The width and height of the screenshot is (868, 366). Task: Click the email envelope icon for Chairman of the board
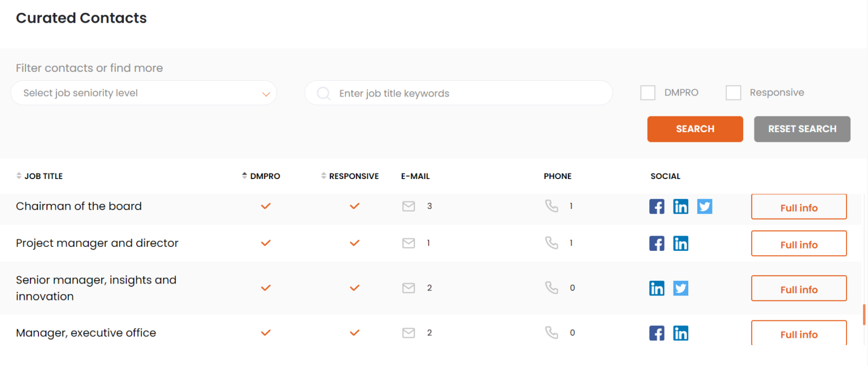tap(409, 206)
